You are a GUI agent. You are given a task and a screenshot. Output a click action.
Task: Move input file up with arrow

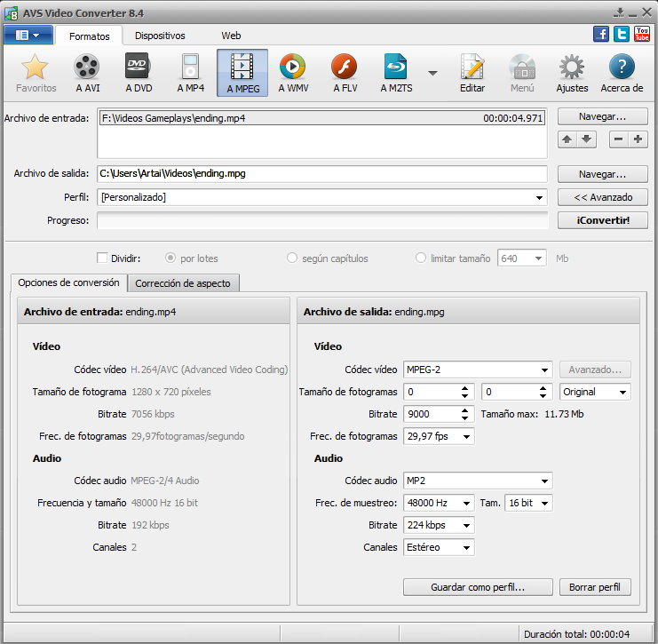[x=567, y=139]
